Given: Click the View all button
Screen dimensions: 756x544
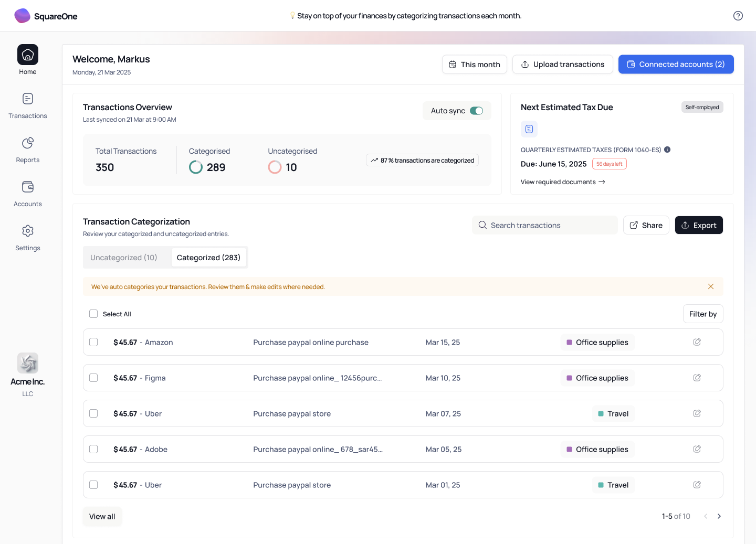Looking at the screenshot, I should click(x=102, y=516).
